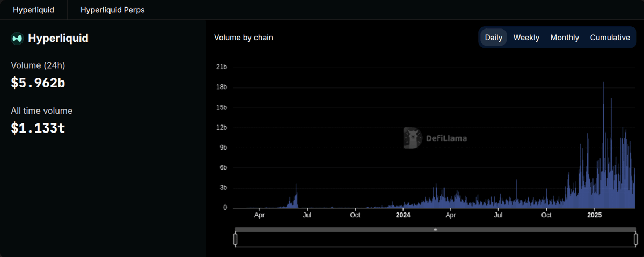Click the 2024 x-axis label
This screenshot has height=257, width=644.
[x=403, y=215]
